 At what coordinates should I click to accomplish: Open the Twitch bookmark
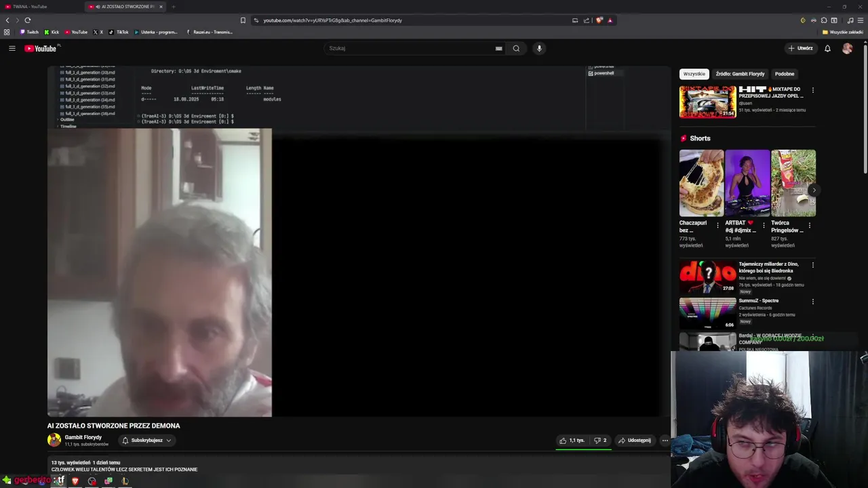click(x=29, y=32)
